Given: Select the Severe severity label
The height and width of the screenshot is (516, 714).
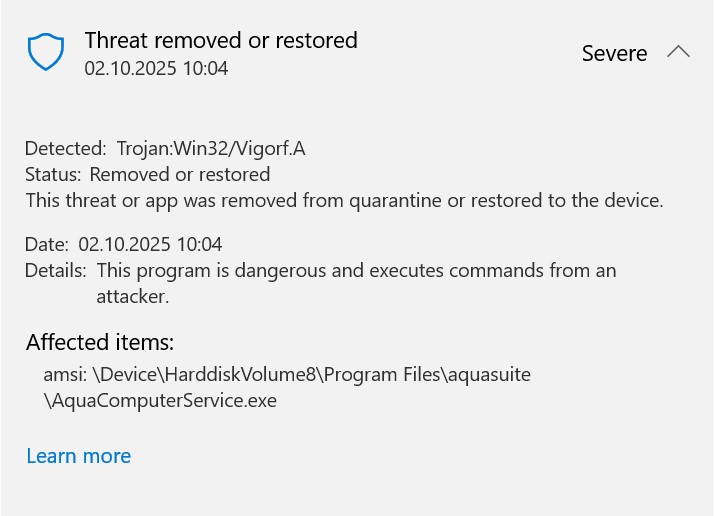Looking at the screenshot, I should 614,53.
